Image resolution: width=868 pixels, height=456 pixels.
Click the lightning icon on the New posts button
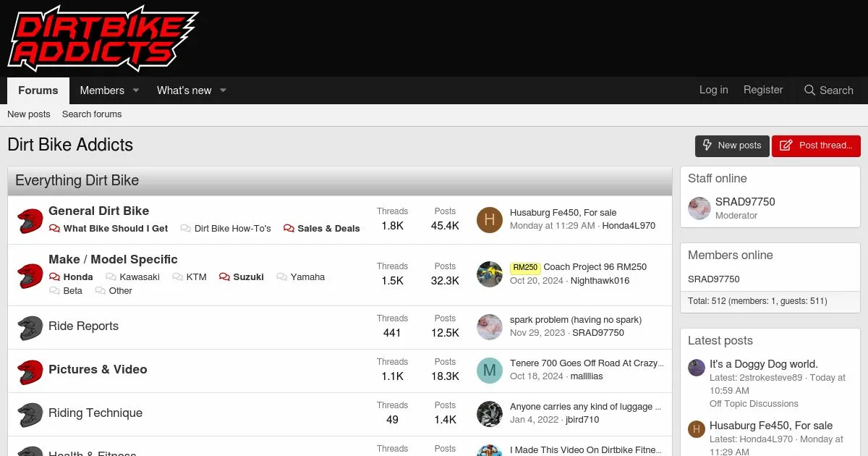pyautogui.click(x=708, y=145)
